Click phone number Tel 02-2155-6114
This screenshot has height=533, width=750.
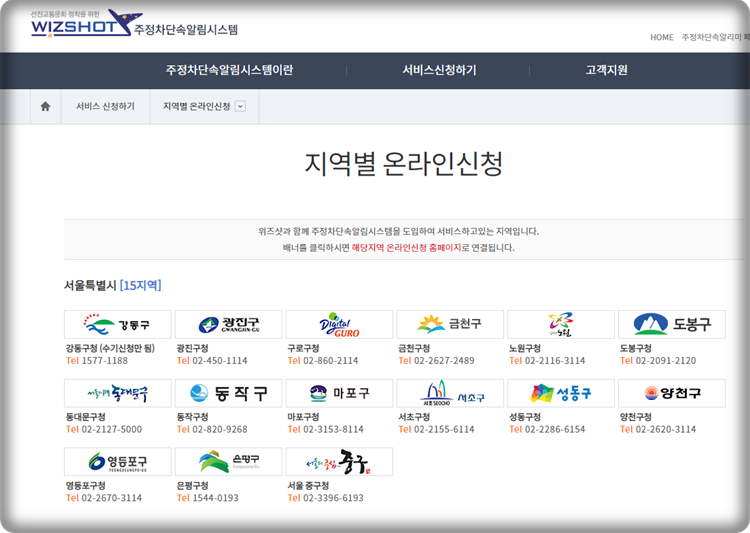[x=436, y=430]
